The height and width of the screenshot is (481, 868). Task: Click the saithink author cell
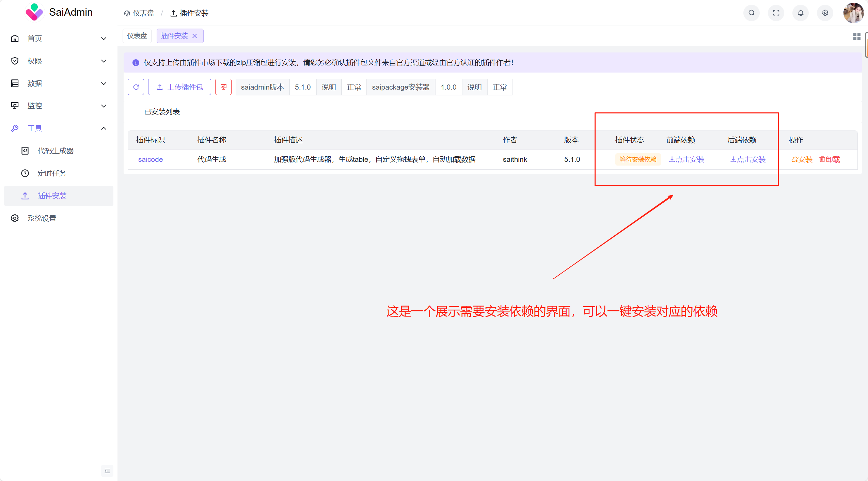[x=515, y=159]
